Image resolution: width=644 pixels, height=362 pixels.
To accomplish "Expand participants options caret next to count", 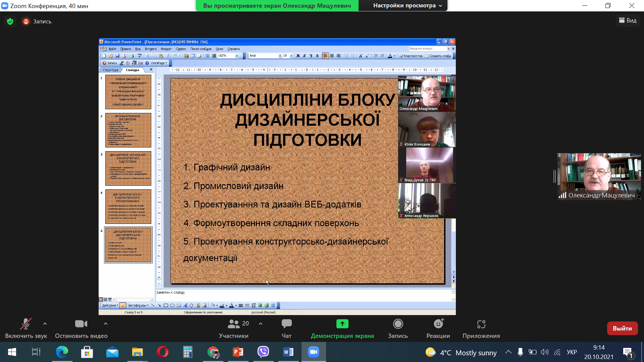I will pyautogui.click(x=261, y=324).
